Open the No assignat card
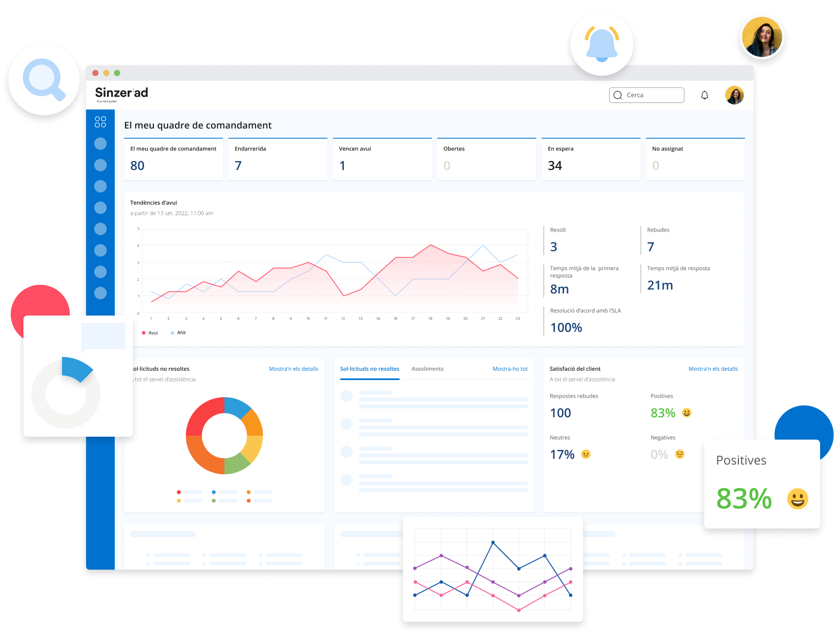Viewport: 840px width, 635px height. 695,159
